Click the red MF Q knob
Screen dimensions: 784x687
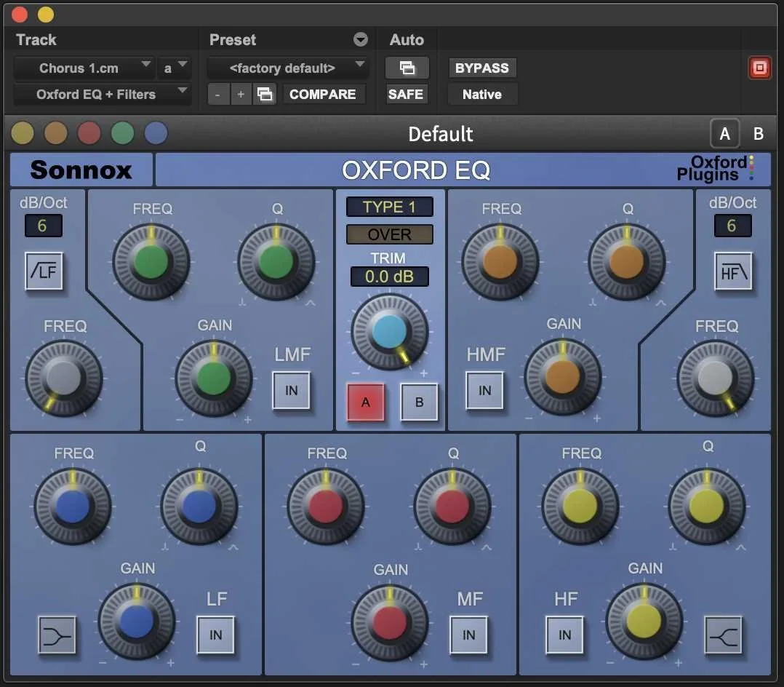pos(452,507)
